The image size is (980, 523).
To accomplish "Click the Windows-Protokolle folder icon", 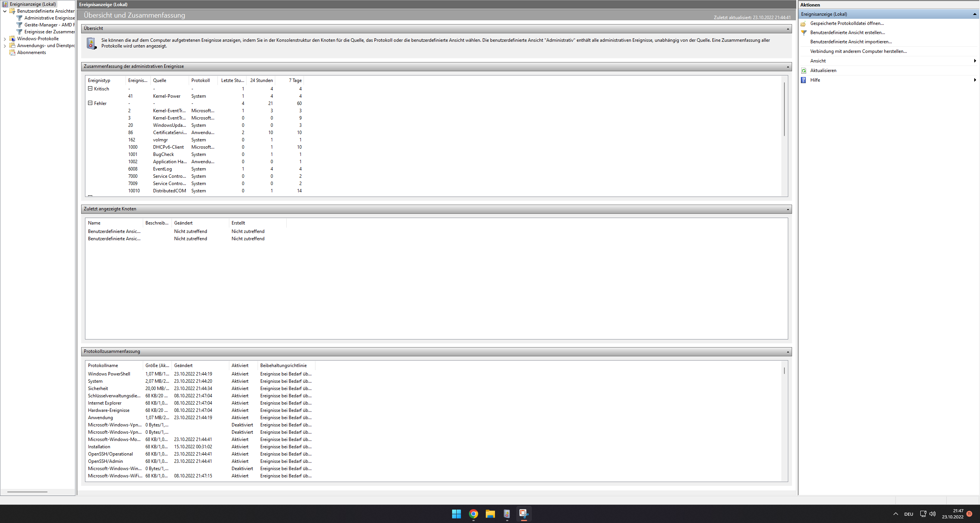I will (x=12, y=39).
